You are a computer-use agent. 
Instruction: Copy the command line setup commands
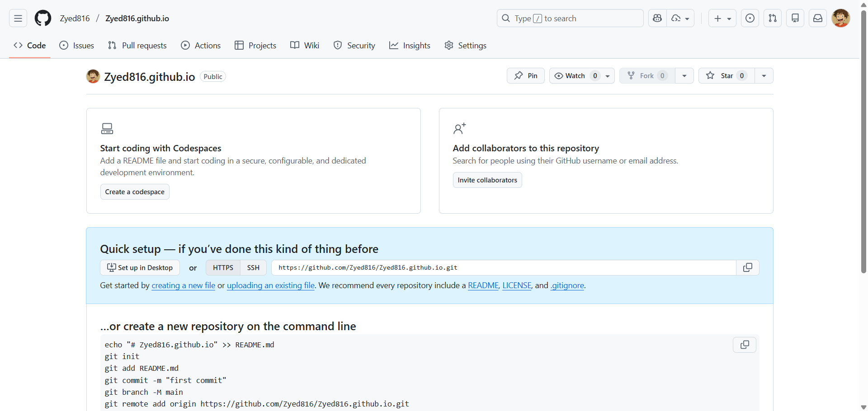click(x=745, y=345)
